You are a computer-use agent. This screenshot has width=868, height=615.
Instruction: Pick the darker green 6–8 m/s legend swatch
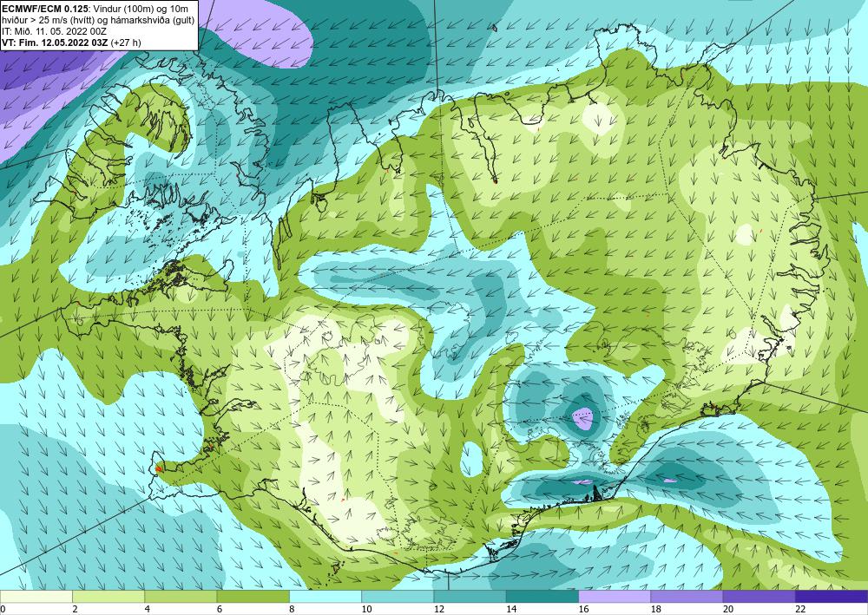pyautogui.click(x=253, y=597)
